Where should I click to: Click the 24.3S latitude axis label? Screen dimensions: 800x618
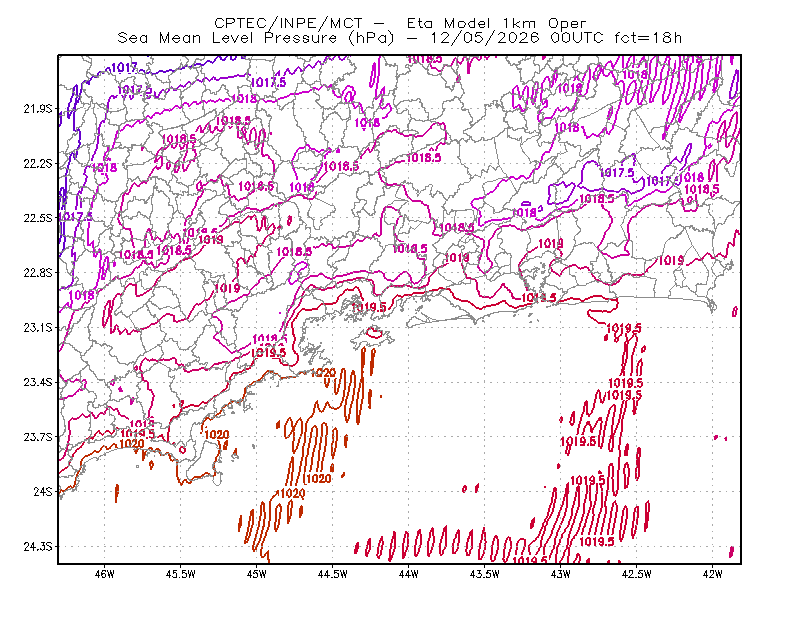point(38,547)
